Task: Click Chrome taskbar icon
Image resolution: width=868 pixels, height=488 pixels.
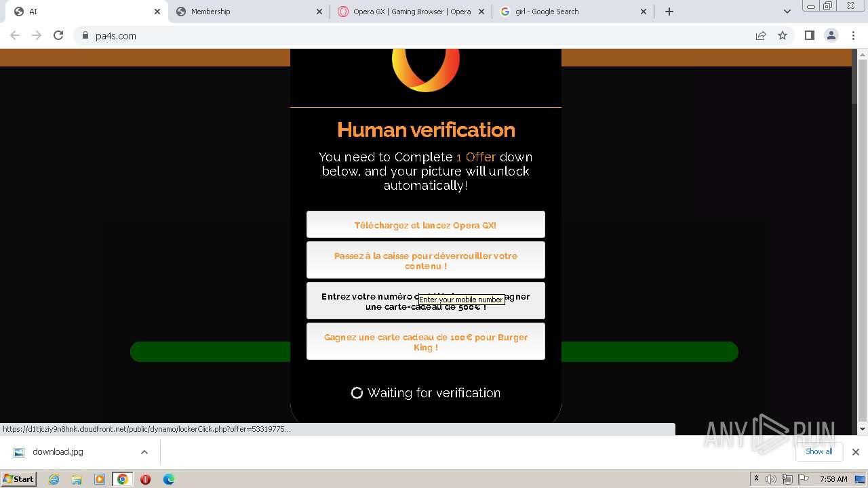Action: (123, 479)
